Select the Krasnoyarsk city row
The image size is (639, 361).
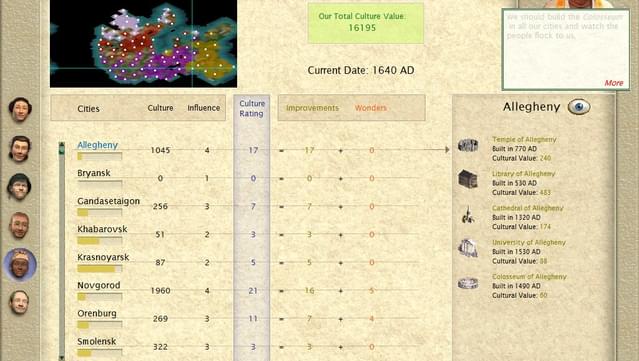248,262
